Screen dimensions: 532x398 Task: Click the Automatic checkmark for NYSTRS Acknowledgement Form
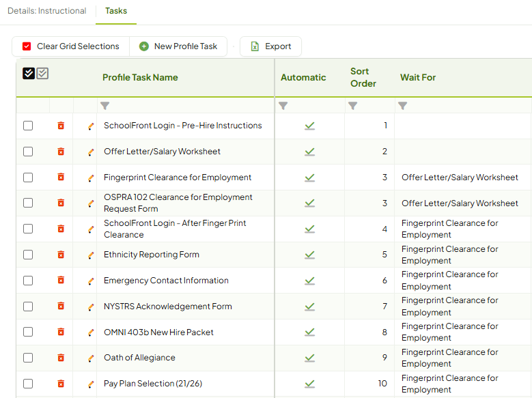[x=310, y=307]
